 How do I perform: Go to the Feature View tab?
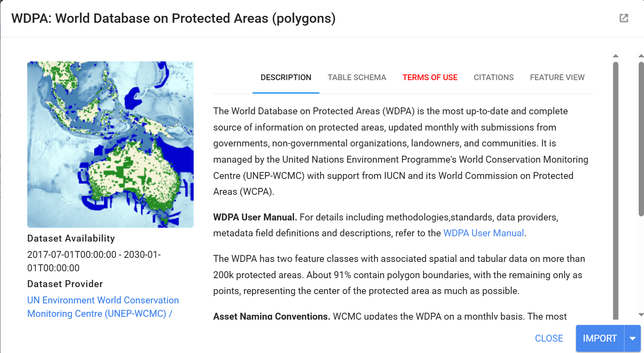coord(557,77)
